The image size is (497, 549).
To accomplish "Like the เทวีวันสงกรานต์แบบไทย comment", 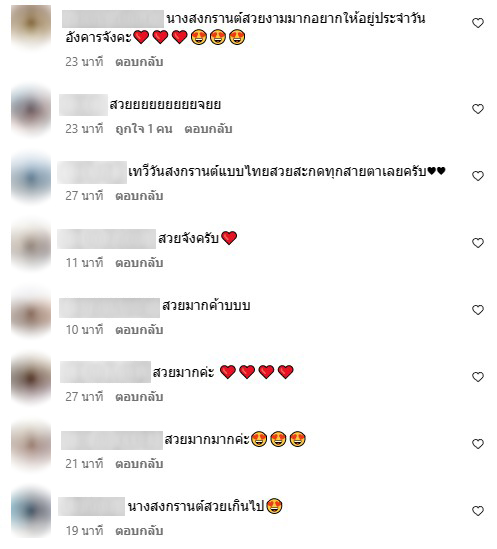I will point(478,176).
